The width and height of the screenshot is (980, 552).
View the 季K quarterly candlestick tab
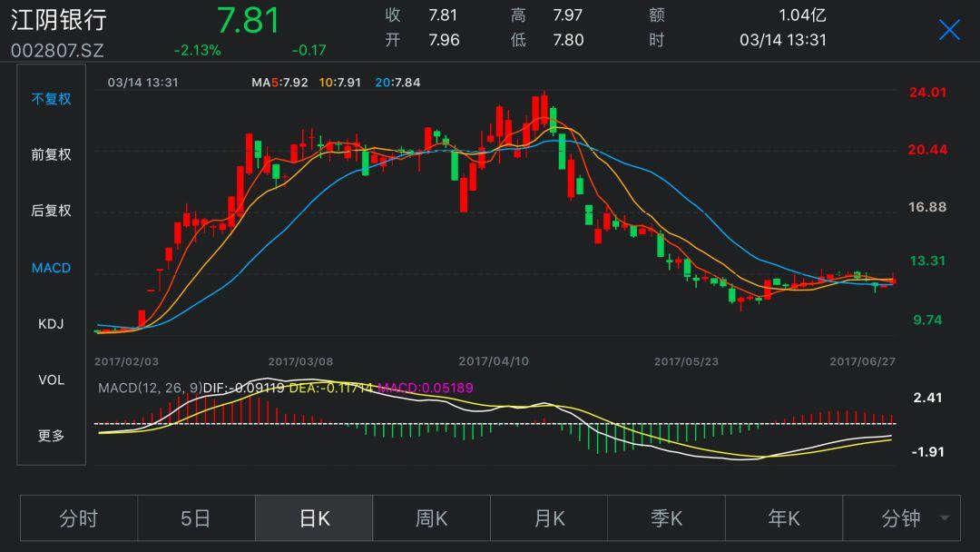point(666,518)
